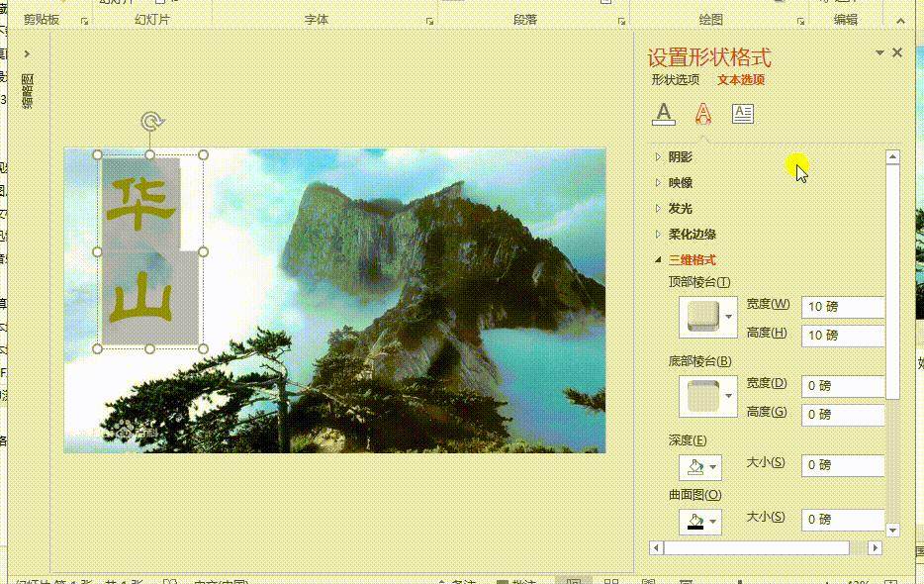924x584 pixels.
Task: Click the pane vertical scrollbar up arrow
Action: (x=892, y=157)
